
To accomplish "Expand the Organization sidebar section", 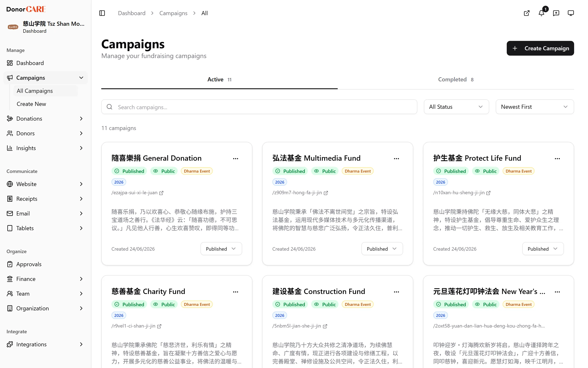I will (81, 308).
